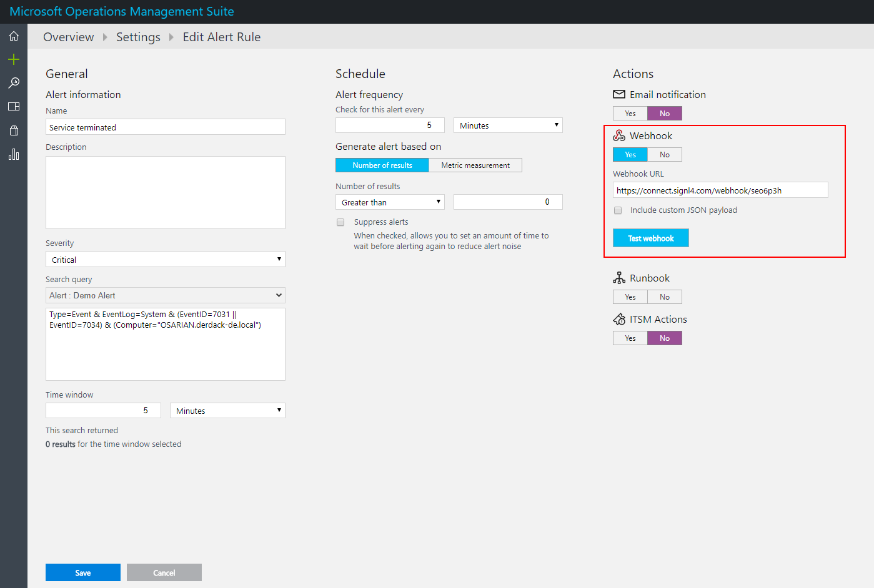Screen dimensions: 874x588
Task: Go to Overview breadcrumb
Action: point(69,37)
